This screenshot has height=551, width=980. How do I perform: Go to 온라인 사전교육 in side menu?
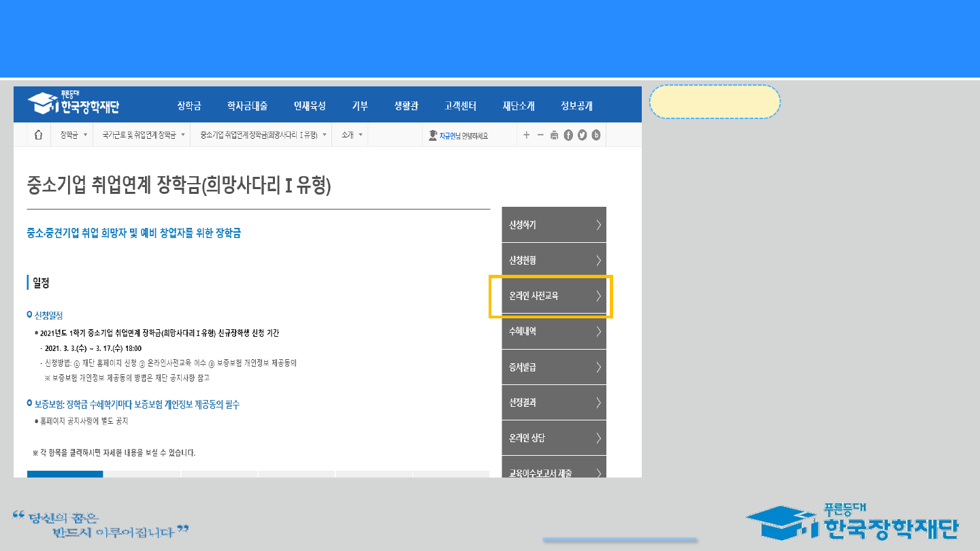point(554,296)
